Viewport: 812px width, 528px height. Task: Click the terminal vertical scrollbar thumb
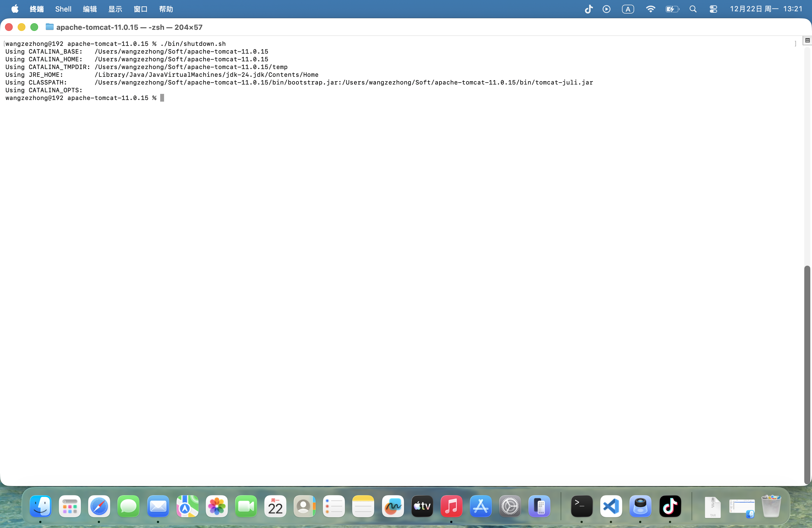(x=807, y=374)
